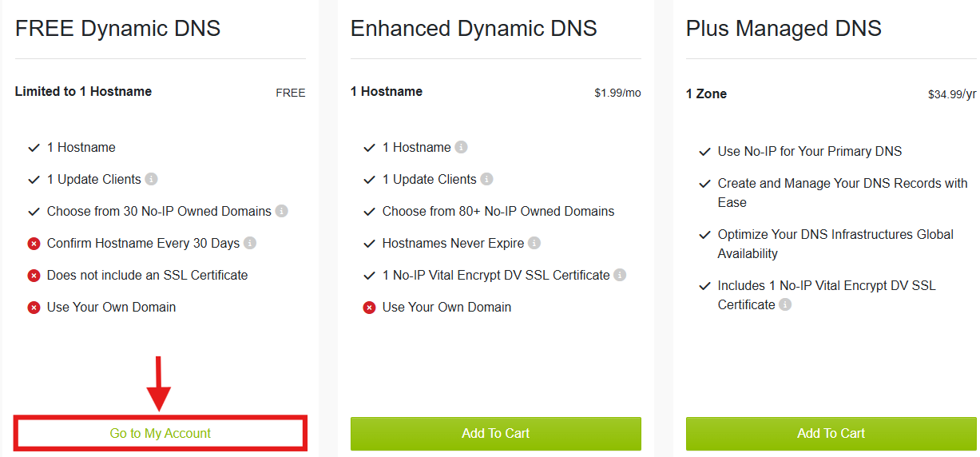
Task: Click red X beside Does not include SSL Certificate
Action: [x=34, y=276]
